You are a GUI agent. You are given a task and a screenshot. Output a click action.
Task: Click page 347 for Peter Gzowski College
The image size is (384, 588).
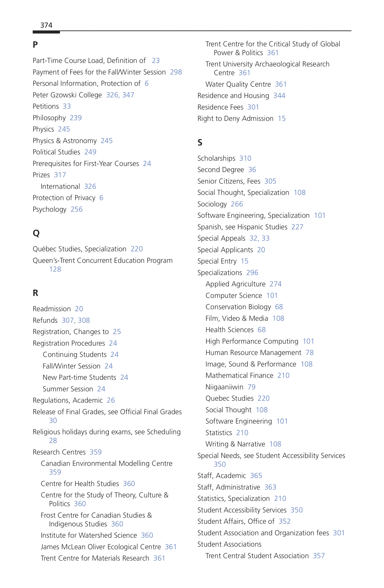coord(128,95)
